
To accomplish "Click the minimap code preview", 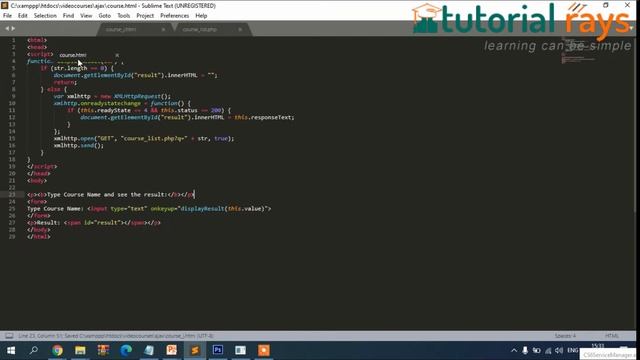I will pyautogui.click(x=578, y=51).
